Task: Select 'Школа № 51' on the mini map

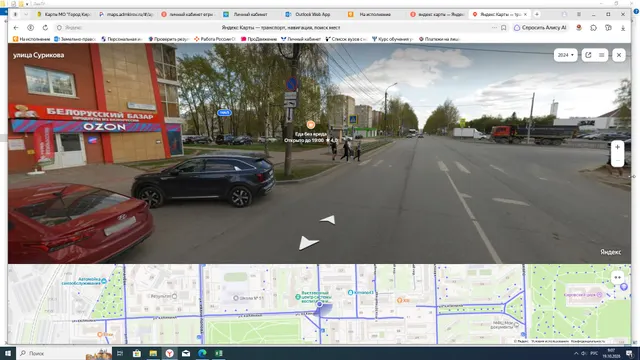Action: 248,298
